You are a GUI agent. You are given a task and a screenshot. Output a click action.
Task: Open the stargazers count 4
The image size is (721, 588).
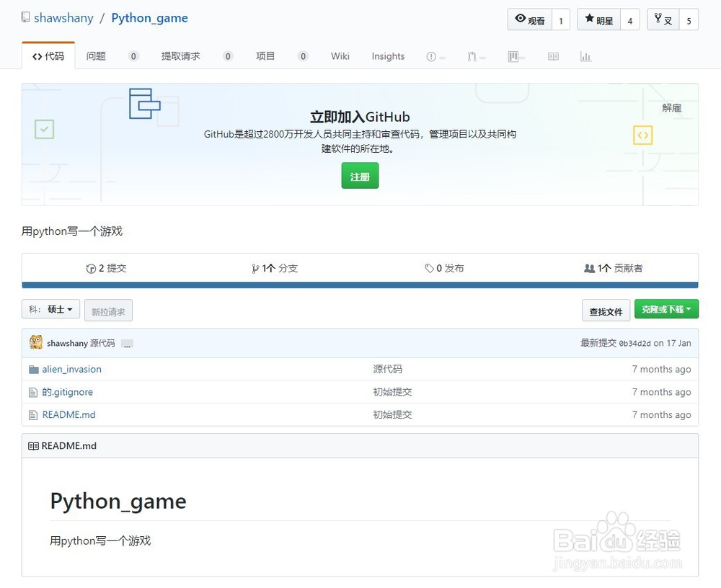coord(630,19)
